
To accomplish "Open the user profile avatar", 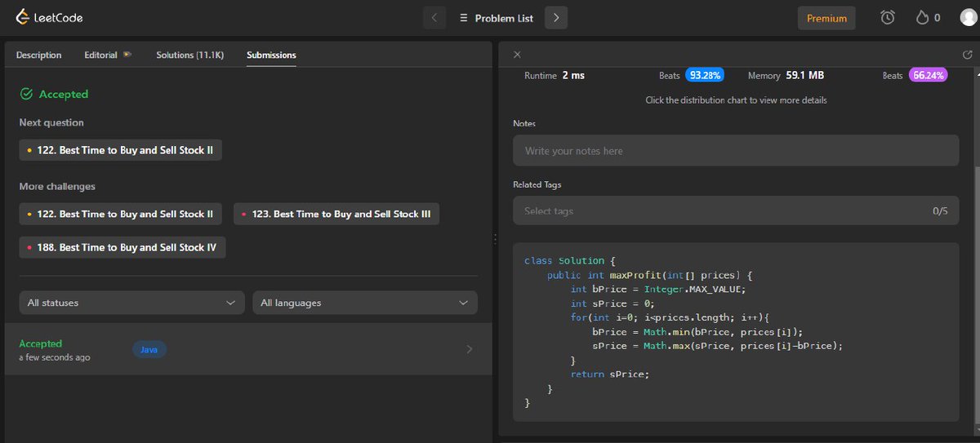I will (969, 17).
